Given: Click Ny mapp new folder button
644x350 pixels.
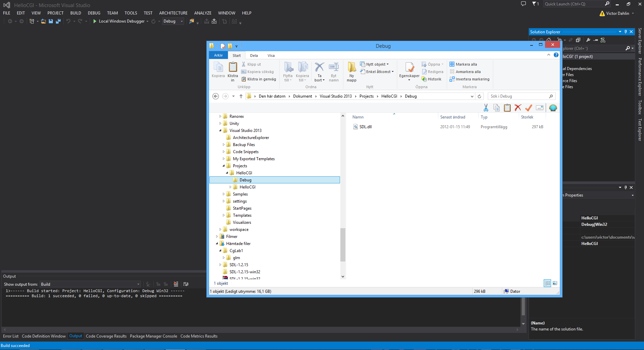Looking at the screenshot, I should [351, 72].
